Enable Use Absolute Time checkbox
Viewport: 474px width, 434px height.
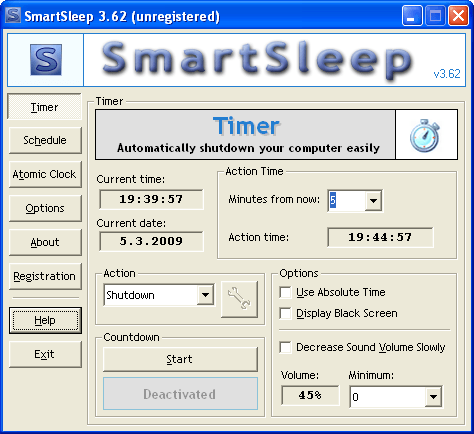pos(285,292)
